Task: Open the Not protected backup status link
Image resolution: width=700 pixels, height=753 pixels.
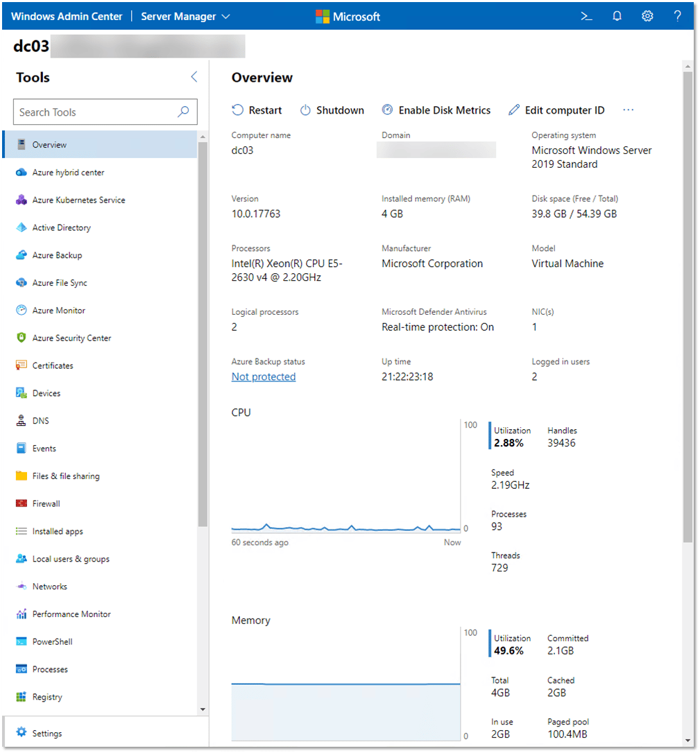Action: coord(264,376)
